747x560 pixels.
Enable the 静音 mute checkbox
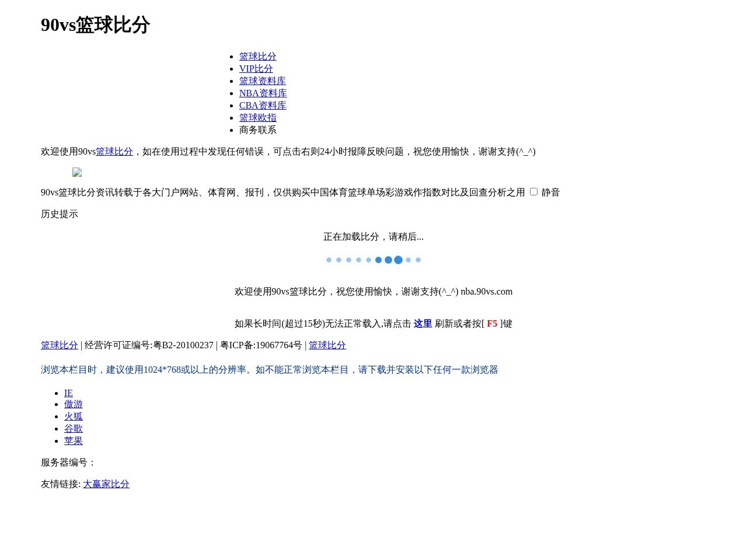point(533,191)
